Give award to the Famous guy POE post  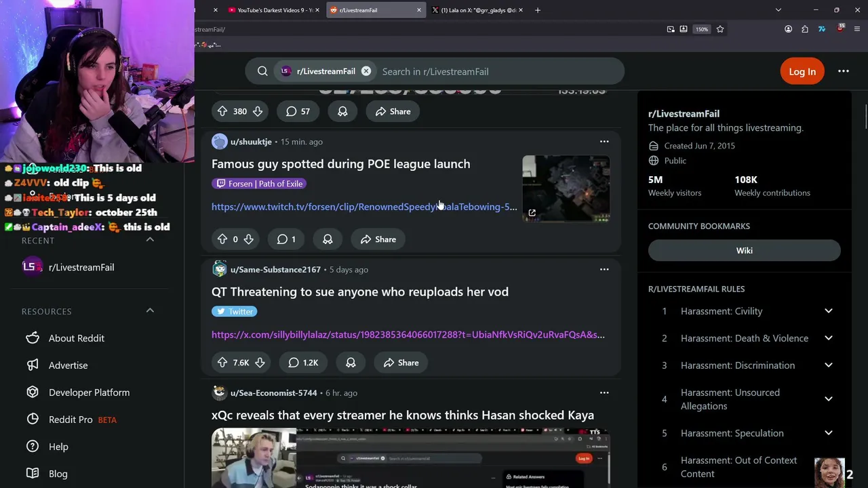[328, 239]
